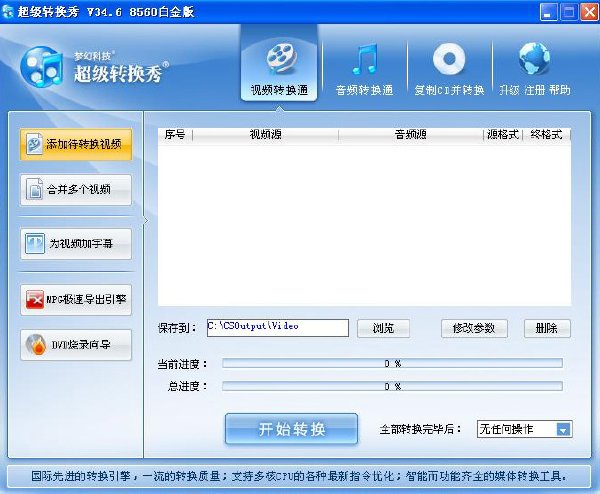Click the 总进度 total progress bar
Screen dimensions: 600x494
393,386
